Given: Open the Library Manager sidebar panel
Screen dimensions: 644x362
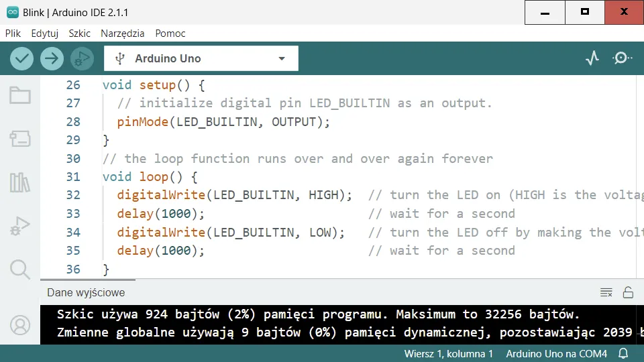Looking at the screenshot, I should pyautogui.click(x=19, y=182).
